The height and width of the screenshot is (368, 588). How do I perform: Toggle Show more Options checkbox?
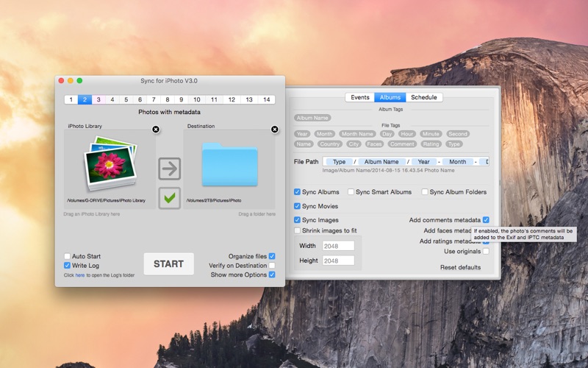click(x=272, y=275)
